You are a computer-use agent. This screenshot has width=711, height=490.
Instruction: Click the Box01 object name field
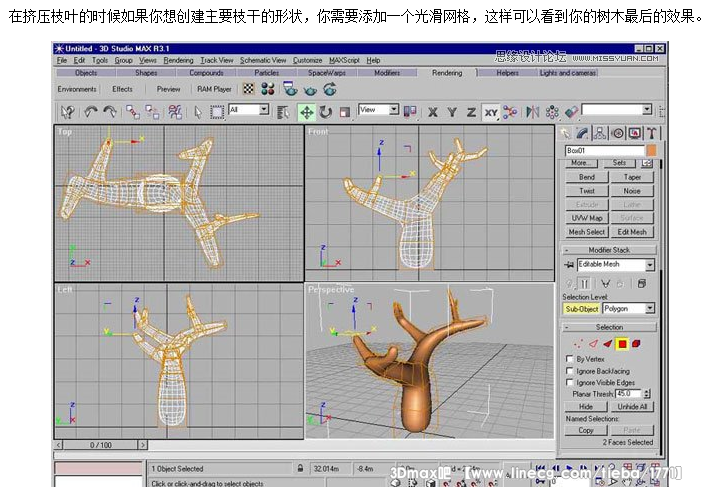click(x=604, y=150)
